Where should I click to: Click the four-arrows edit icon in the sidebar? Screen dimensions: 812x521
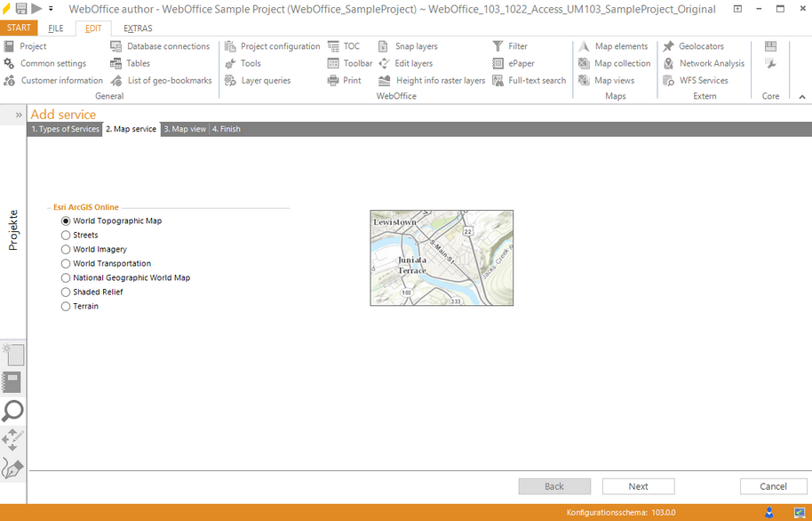[12, 438]
